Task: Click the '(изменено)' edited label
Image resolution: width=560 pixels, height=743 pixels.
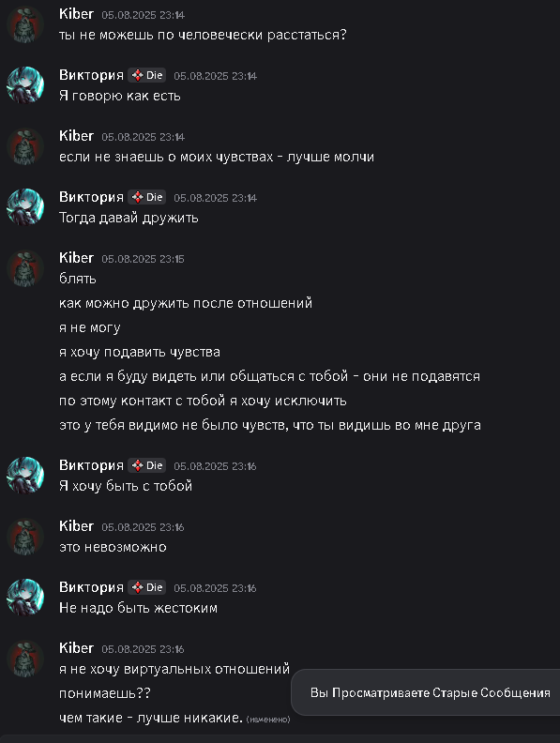Action: [268, 720]
